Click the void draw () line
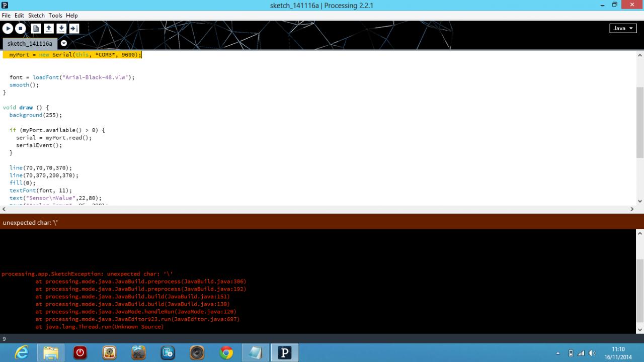 [x=25, y=108]
